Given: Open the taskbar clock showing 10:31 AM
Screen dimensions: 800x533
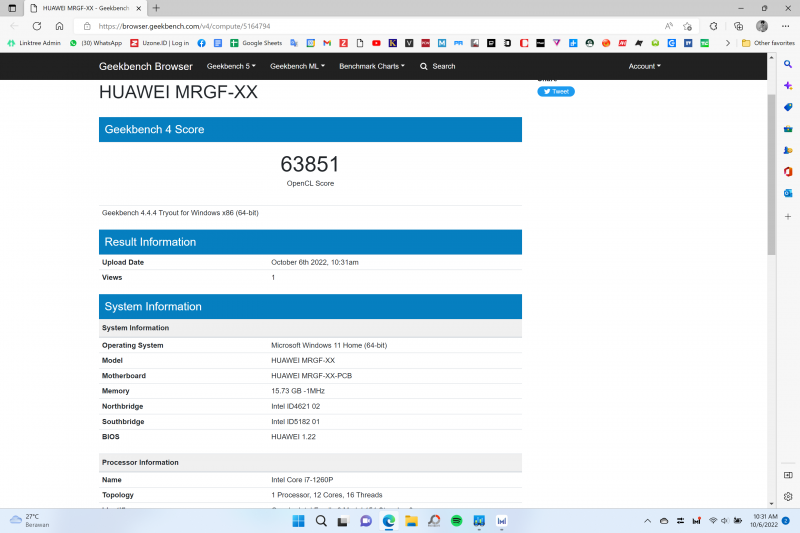Looking at the screenshot, I should tap(763, 520).
